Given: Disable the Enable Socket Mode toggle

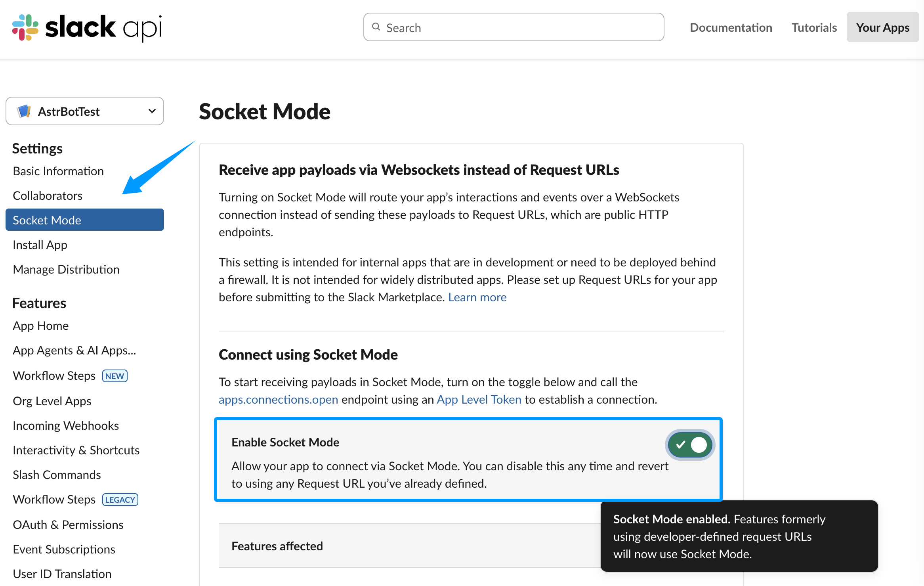Looking at the screenshot, I should pos(690,445).
